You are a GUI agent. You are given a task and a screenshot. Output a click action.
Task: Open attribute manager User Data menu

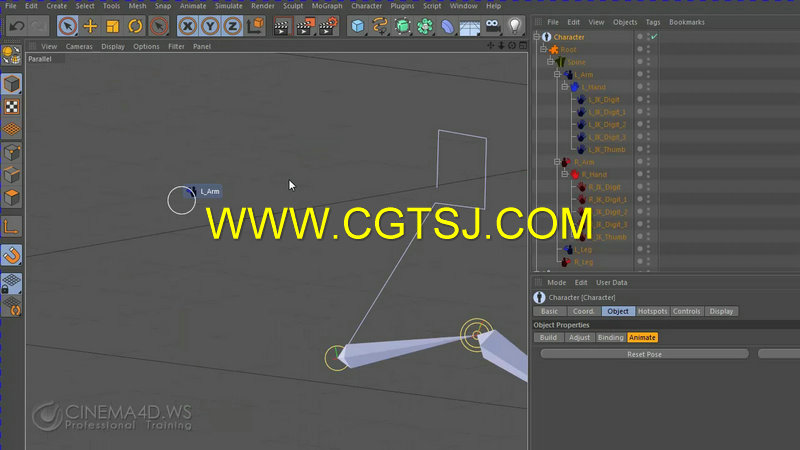[611, 283]
